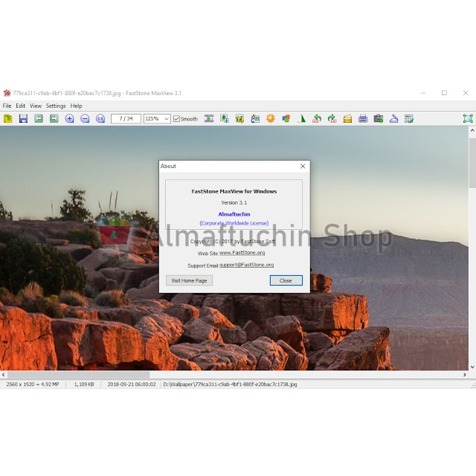Click the 2018-09-21 06:00:02 date status text

[132, 385]
